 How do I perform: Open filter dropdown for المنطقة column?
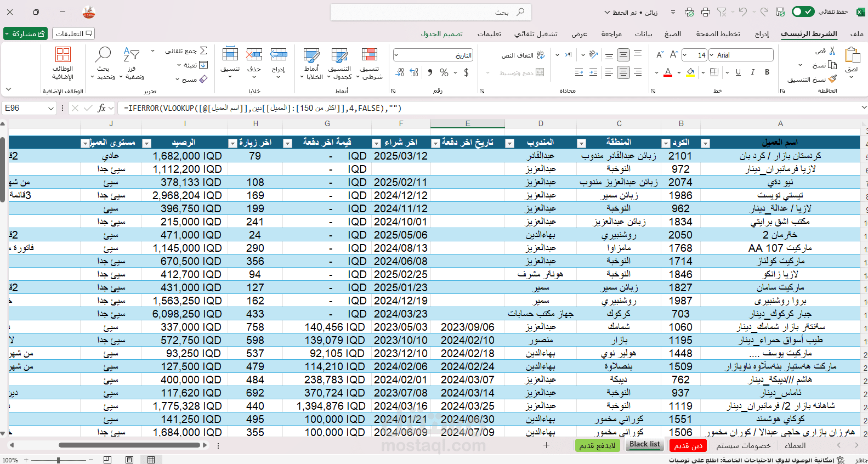click(581, 143)
